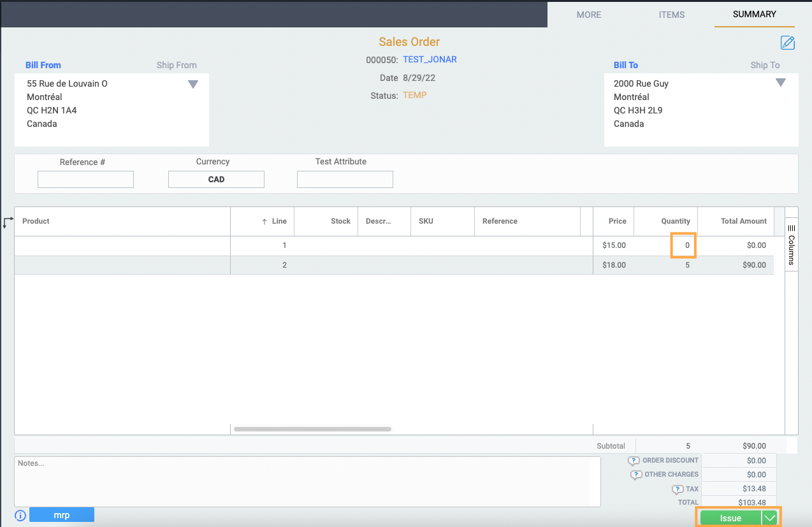Open the info icon near Notes
The image size is (812, 527).
point(20,515)
